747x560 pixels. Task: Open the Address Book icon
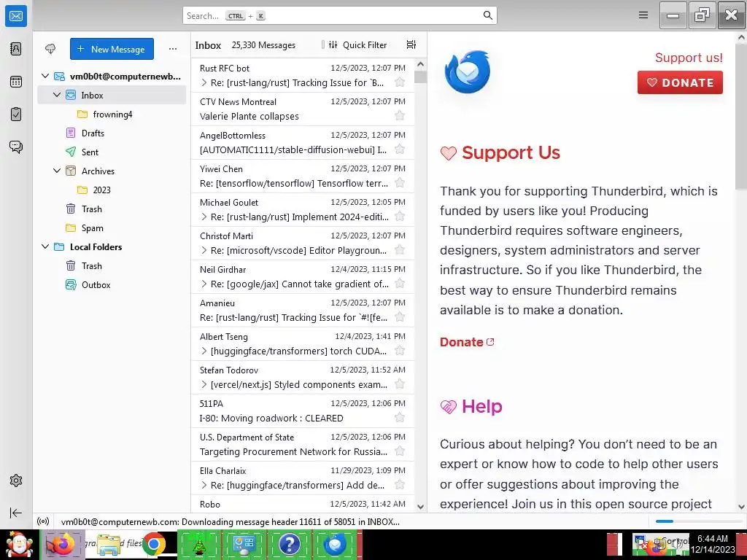tap(16, 49)
